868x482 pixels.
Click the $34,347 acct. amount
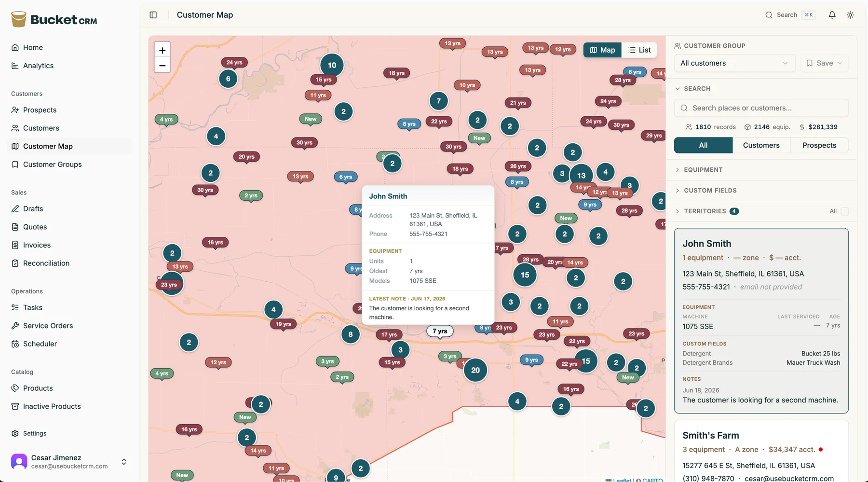tap(792, 450)
